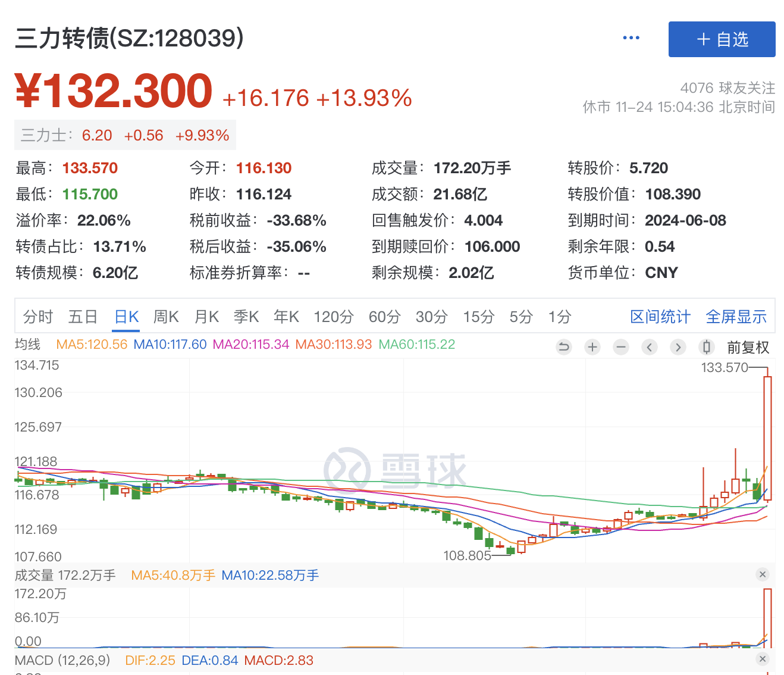The image size is (784, 675).
Task: Open the 前复权 adjustment dropdown
Action: pos(748,347)
